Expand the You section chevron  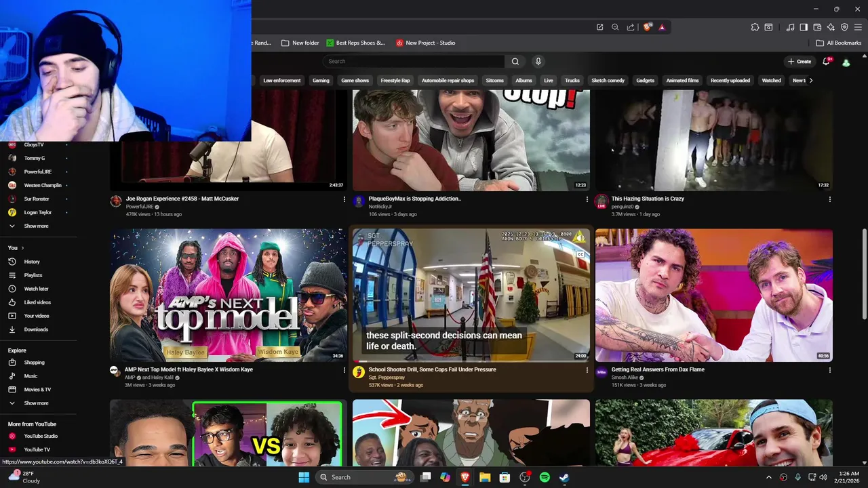point(22,248)
